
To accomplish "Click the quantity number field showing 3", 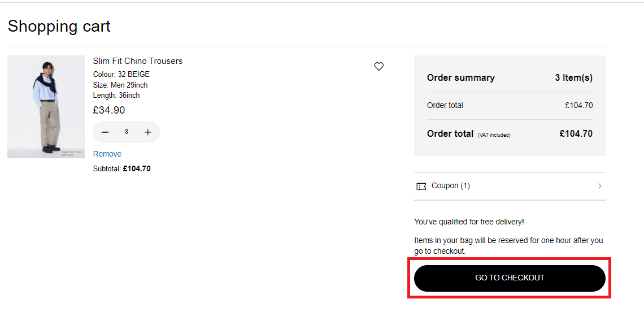I will point(127,132).
